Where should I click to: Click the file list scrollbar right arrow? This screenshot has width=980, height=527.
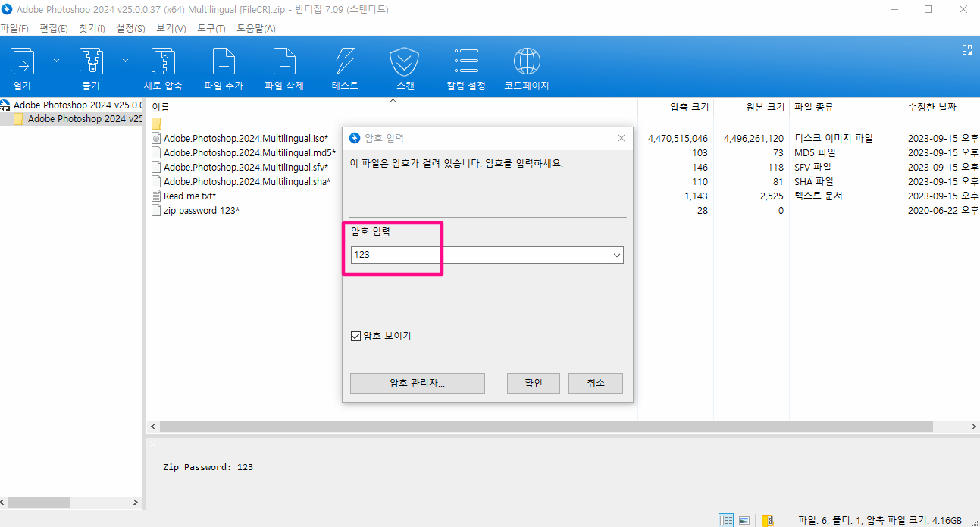pos(973,427)
